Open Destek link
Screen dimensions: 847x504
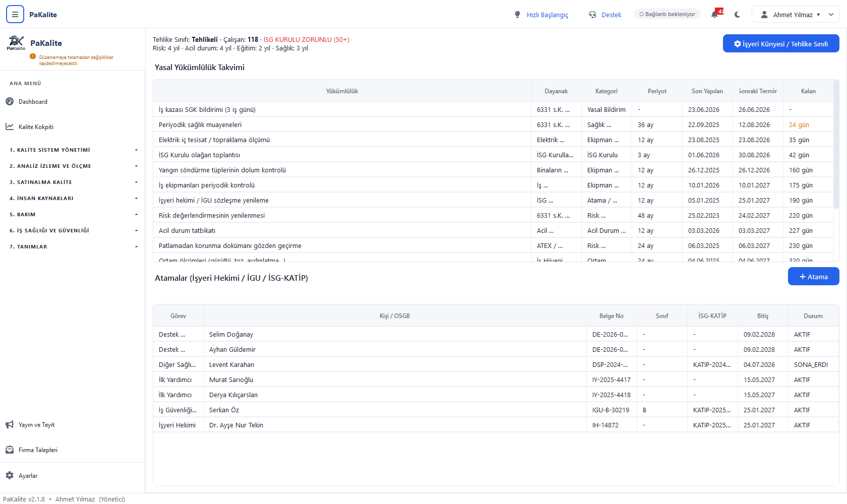pyautogui.click(x=611, y=15)
